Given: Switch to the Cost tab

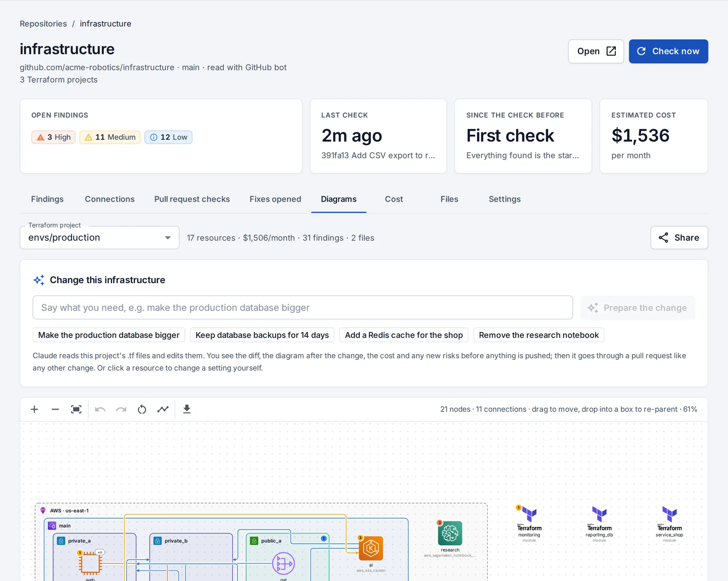Looking at the screenshot, I should click(394, 199).
